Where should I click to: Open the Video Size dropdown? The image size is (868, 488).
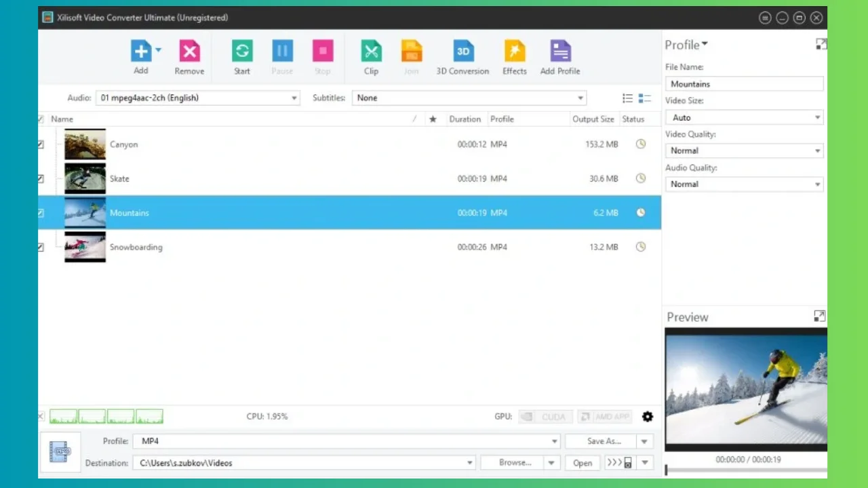point(817,117)
